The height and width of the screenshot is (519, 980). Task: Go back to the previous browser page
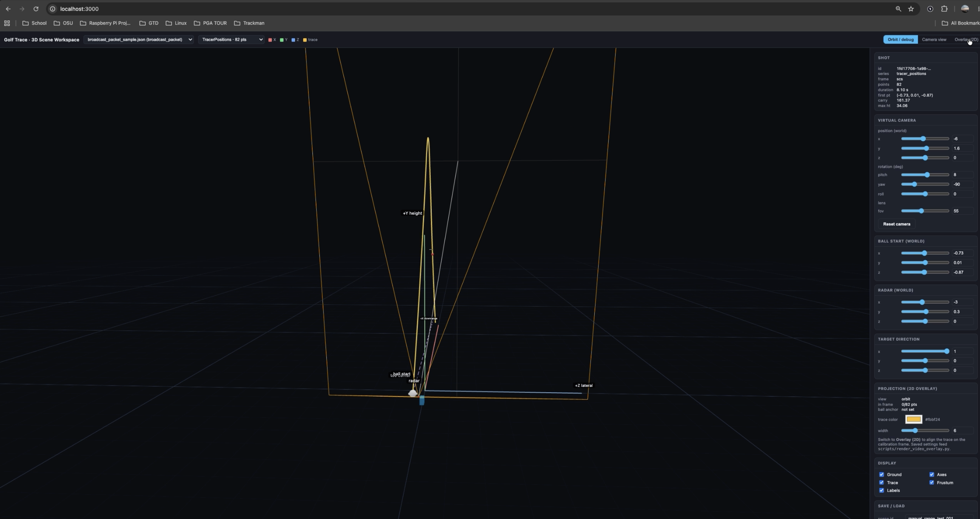[x=8, y=9]
